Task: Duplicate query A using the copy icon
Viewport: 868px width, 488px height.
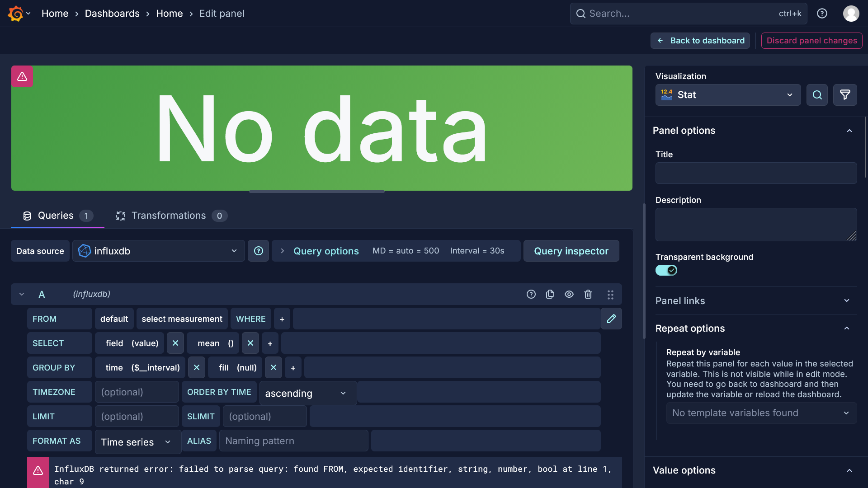Action: click(550, 295)
